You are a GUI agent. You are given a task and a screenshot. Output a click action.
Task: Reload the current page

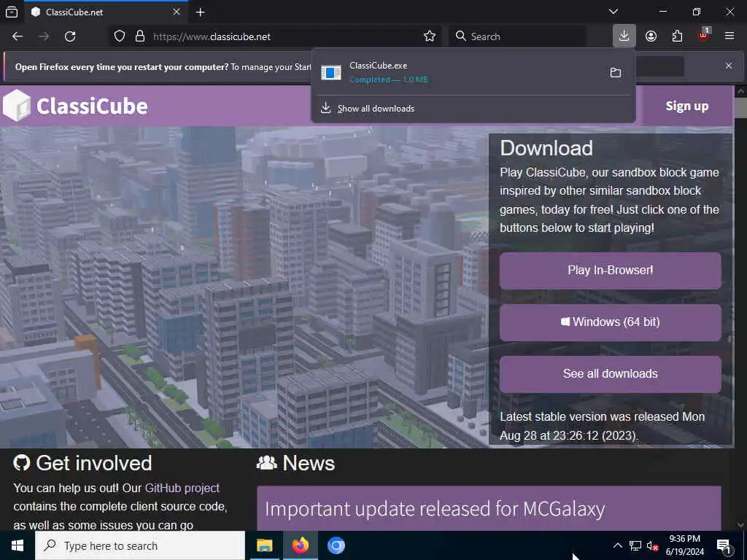[x=70, y=36]
